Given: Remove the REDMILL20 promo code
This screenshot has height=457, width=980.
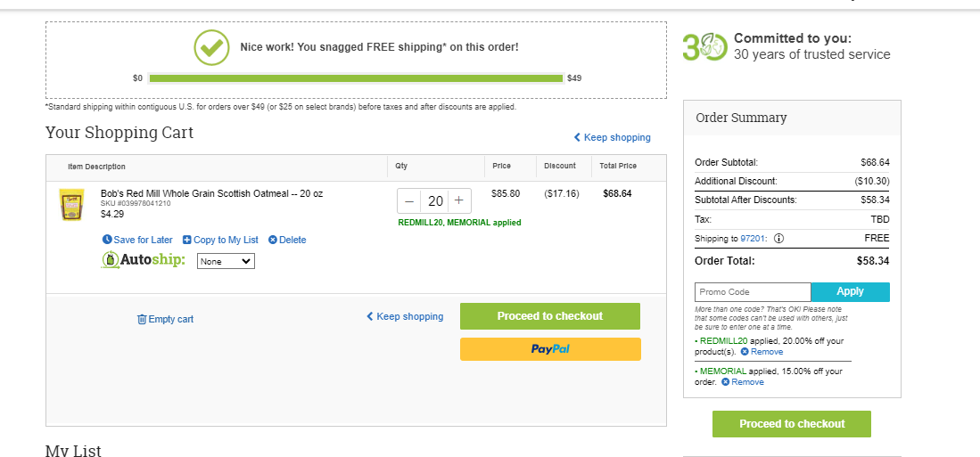Looking at the screenshot, I should [762, 352].
